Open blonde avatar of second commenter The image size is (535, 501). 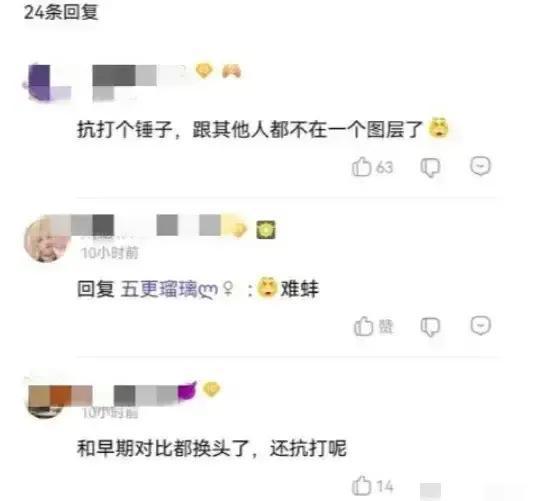46,240
